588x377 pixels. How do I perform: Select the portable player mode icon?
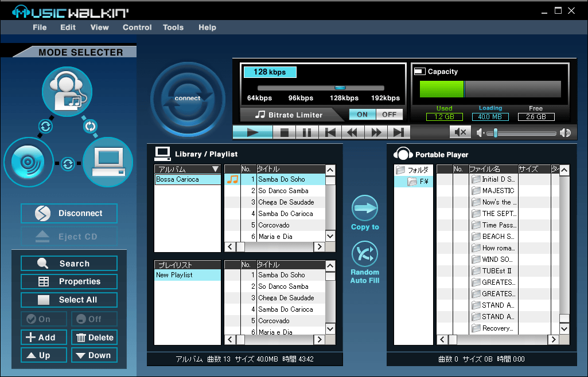67,92
